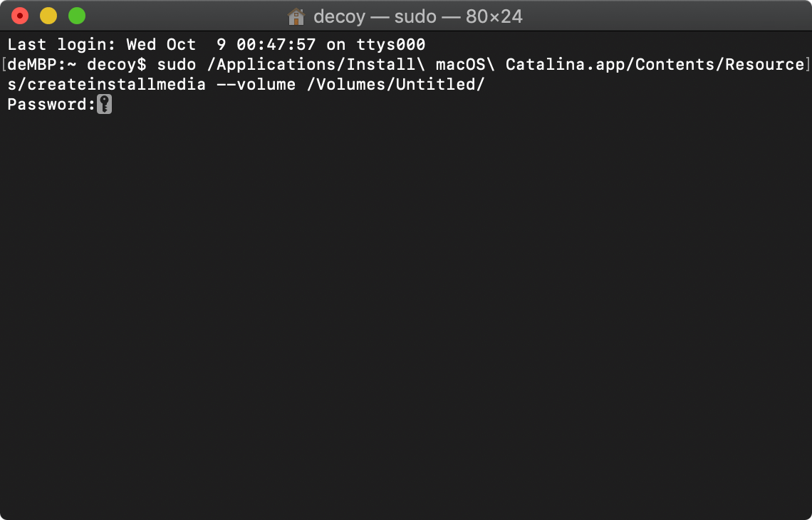Click the word "sudo" in the command
Image resolution: width=812 pixels, height=520 pixels.
click(x=177, y=65)
